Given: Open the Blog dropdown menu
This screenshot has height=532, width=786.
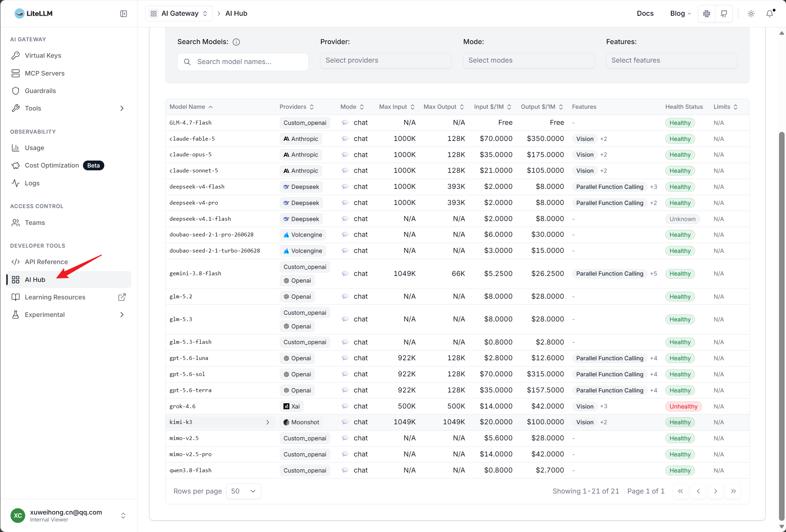Looking at the screenshot, I should pos(681,14).
